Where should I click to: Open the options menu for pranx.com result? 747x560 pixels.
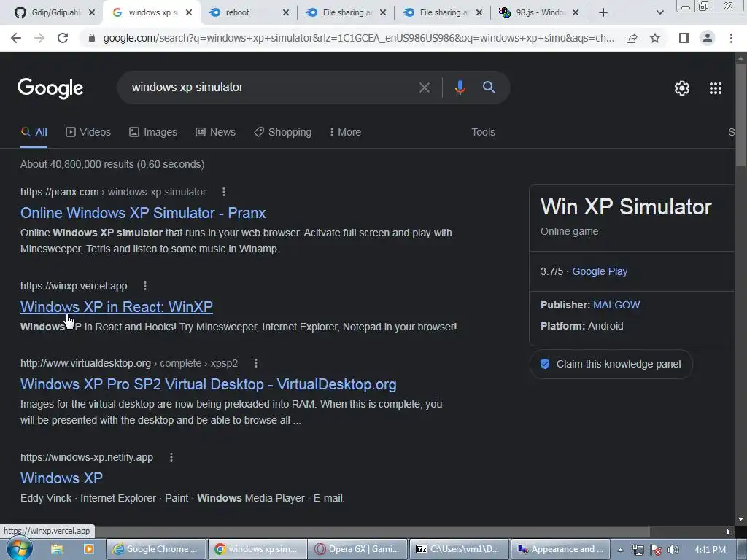(223, 192)
